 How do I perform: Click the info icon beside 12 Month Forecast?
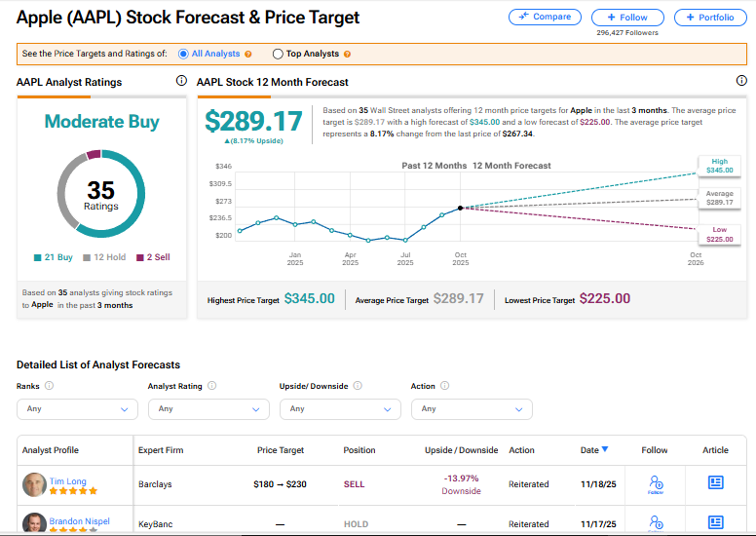(x=741, y=81)
